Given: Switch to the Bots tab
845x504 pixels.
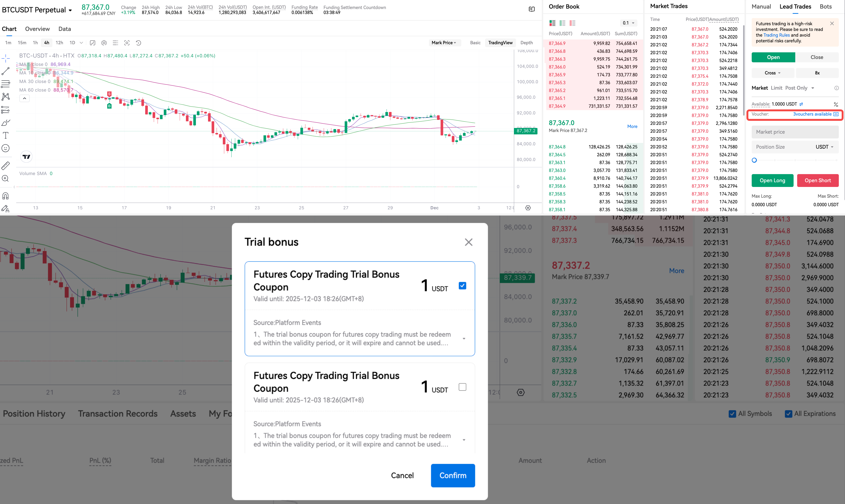Looking at the screenshot, I should tap(826, 6).
